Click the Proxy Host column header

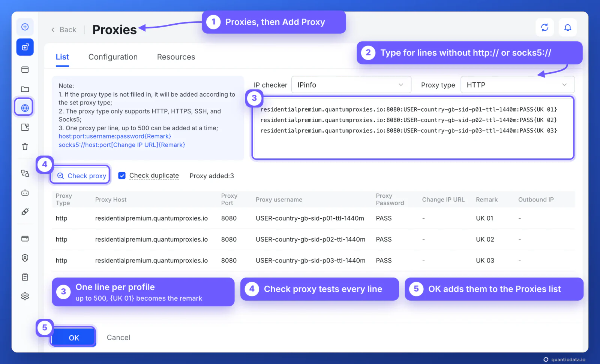point(111,200)
